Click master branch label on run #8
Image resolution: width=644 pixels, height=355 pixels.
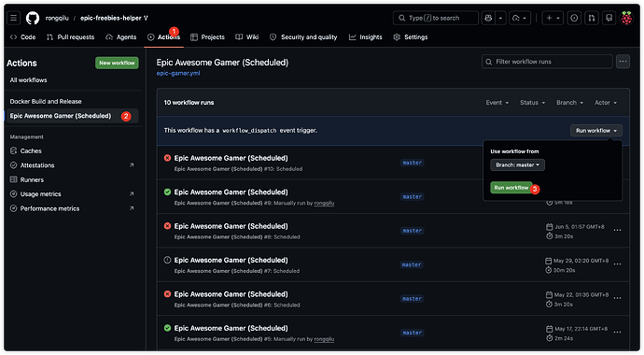412,231
